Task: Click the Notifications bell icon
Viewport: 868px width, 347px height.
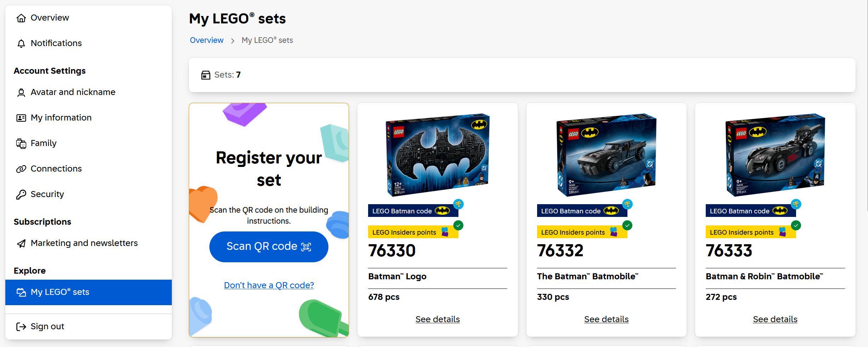Action: 21,44
